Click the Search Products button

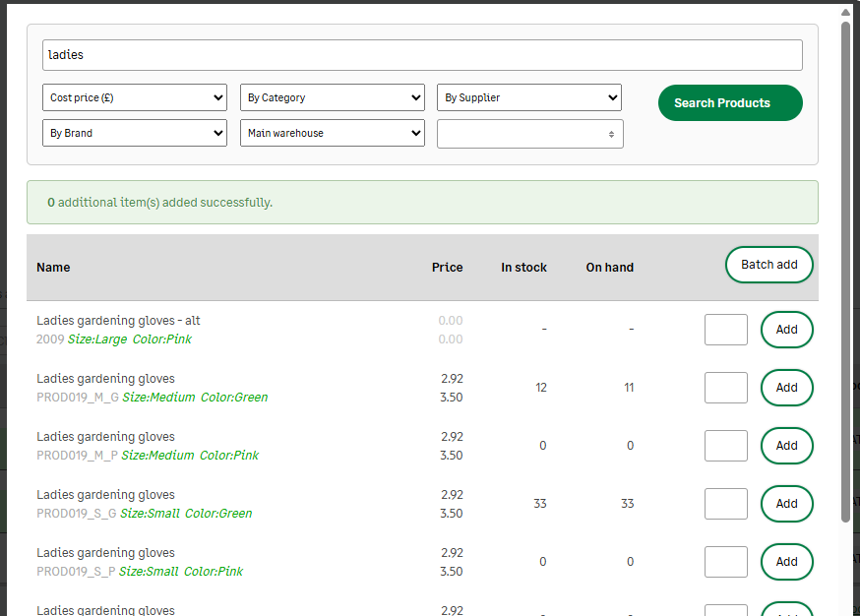(730, 103)
